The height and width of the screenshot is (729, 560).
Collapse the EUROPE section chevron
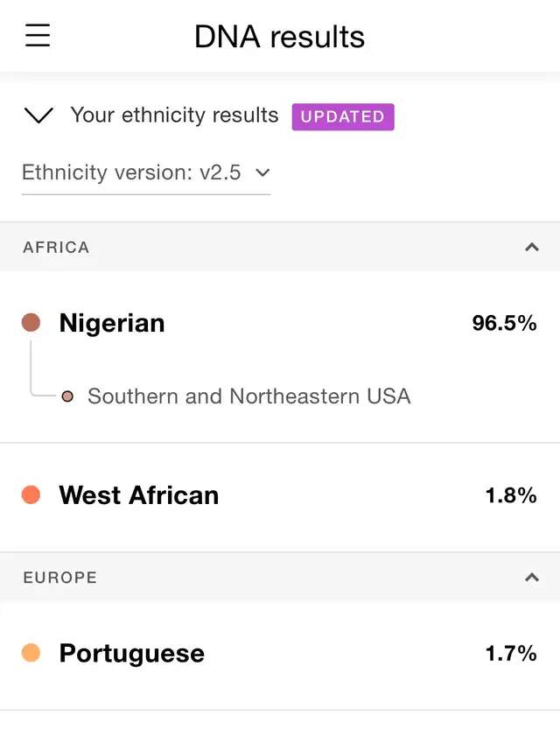(x=532, y=578)
